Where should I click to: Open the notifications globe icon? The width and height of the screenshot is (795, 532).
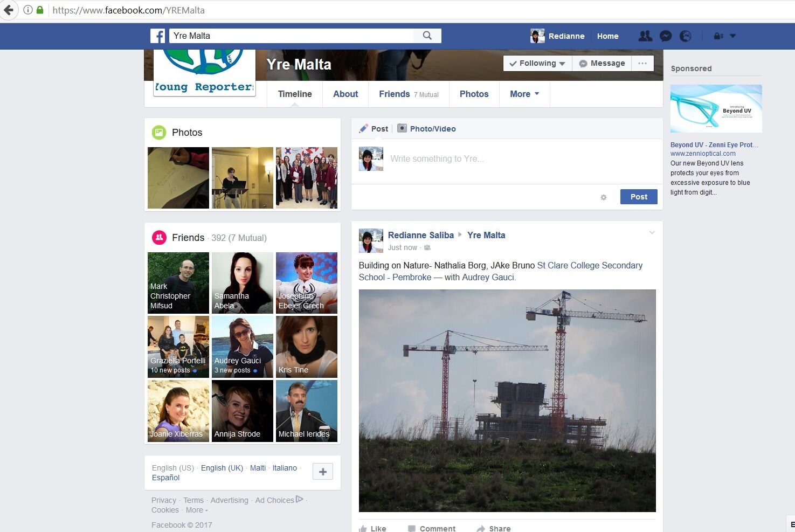pyautogui.click(x=686, y=36)
